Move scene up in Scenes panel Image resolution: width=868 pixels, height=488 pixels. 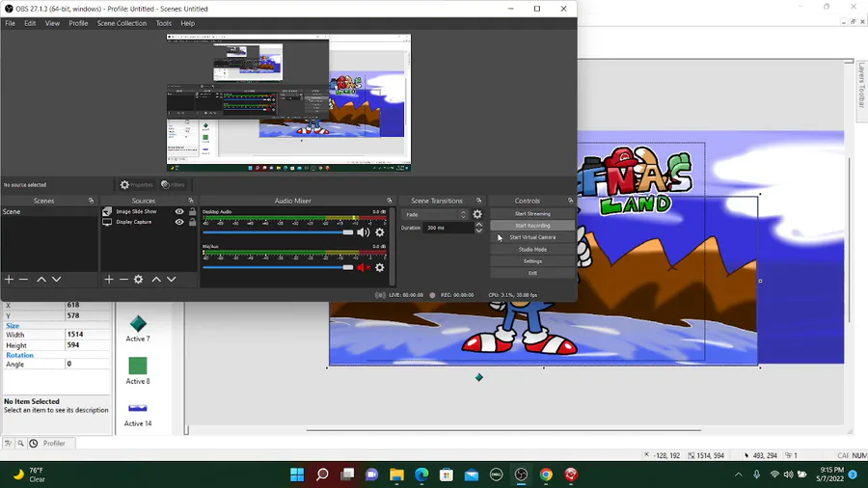tap(41, 280)
